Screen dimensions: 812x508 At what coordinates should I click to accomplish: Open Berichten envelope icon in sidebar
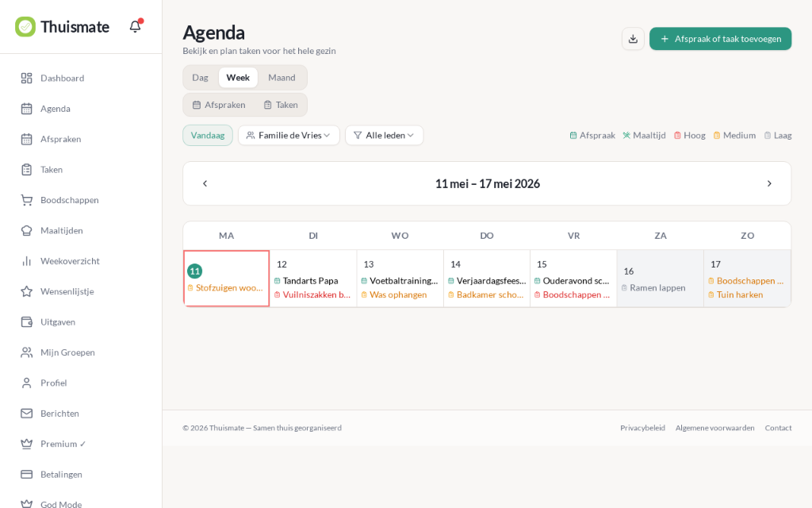tap(26, 413)
